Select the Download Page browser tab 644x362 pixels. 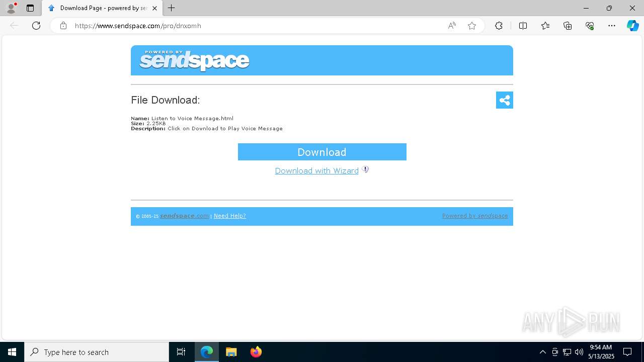102,8
